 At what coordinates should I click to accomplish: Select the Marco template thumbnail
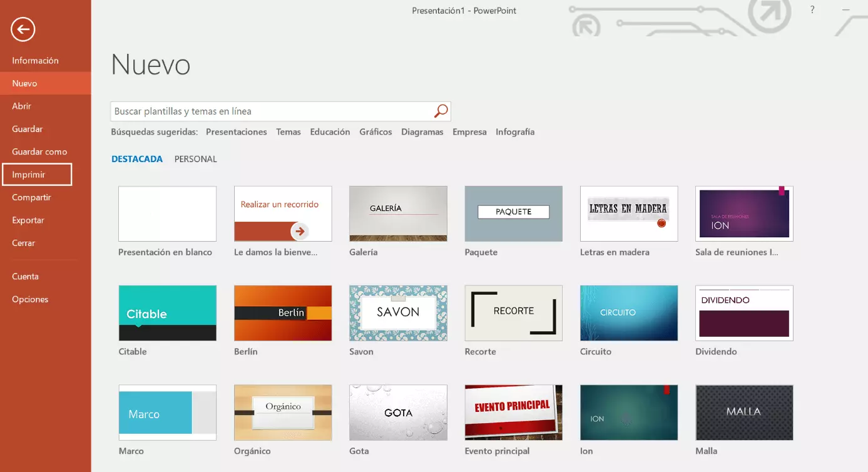pos(168,413)
